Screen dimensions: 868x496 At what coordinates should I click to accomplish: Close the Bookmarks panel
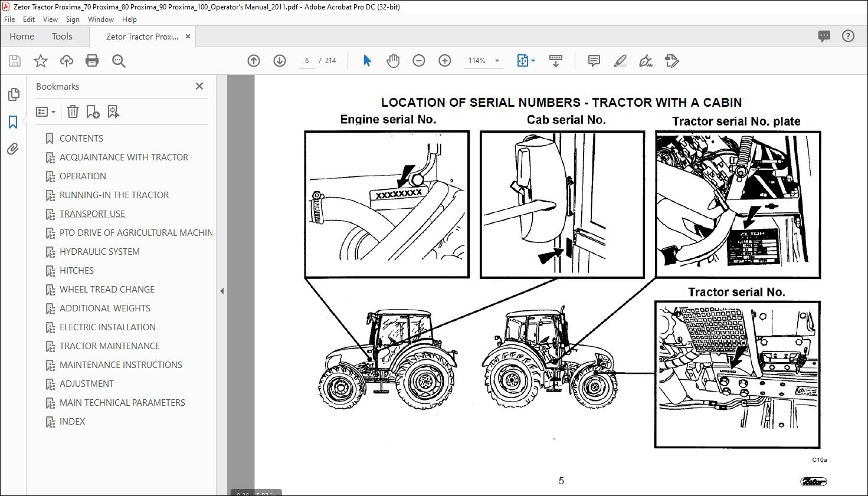tap(199, 86)
